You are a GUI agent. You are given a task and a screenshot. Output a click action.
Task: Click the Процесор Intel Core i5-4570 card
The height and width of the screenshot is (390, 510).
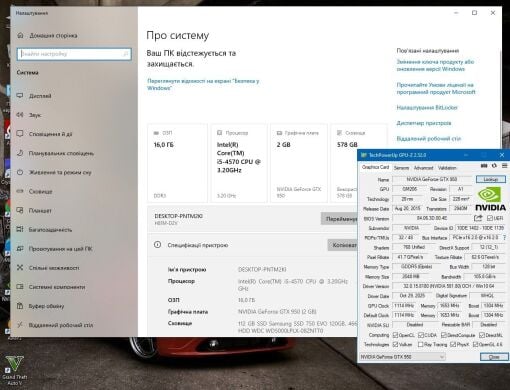coord(239,163)
